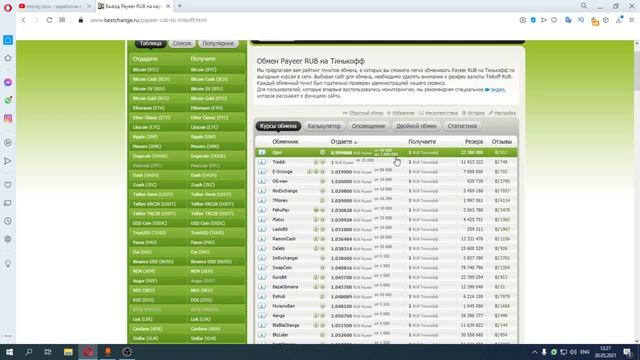Open the sidebar home icon

(8, 58)
